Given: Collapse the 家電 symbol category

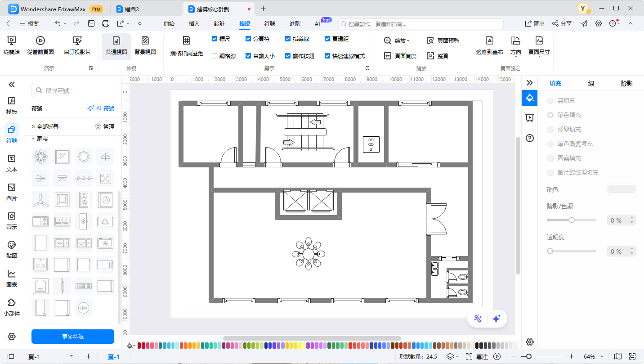Looking at the screenshot, I should click(34, 139).
